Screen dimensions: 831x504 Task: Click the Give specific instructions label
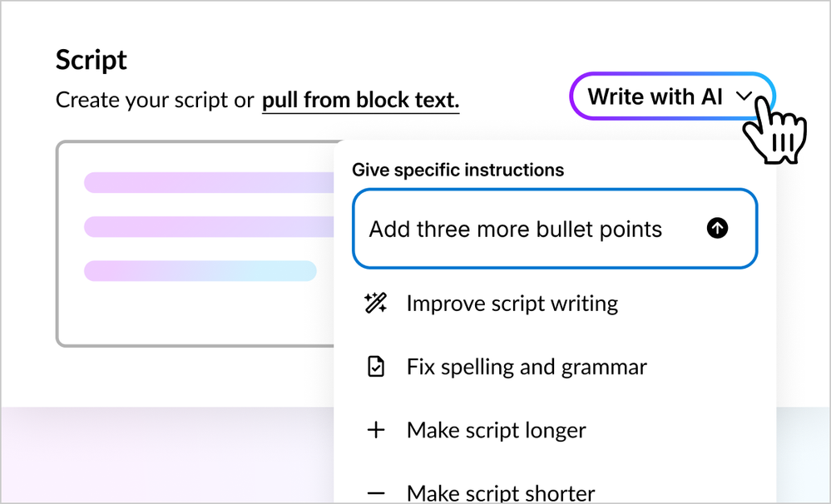click(x=458, y=170)
